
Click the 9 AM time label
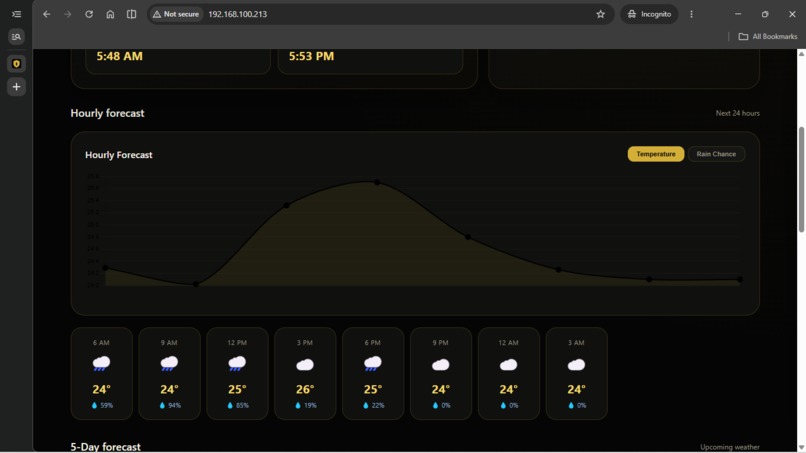pyautogui.click(x=169, y=342)
